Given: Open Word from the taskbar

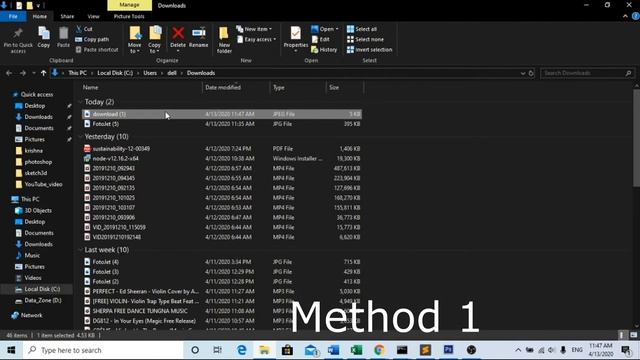Looking at the screenshot, I should [333, 350].
